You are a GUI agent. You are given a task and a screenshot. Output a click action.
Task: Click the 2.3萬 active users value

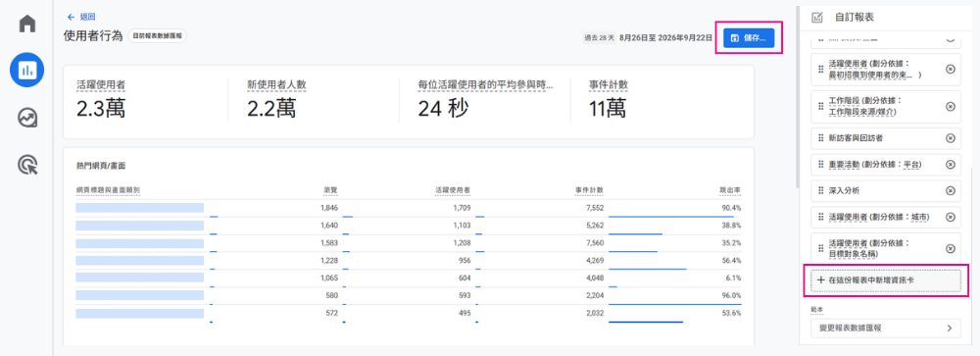coord(101,109)
